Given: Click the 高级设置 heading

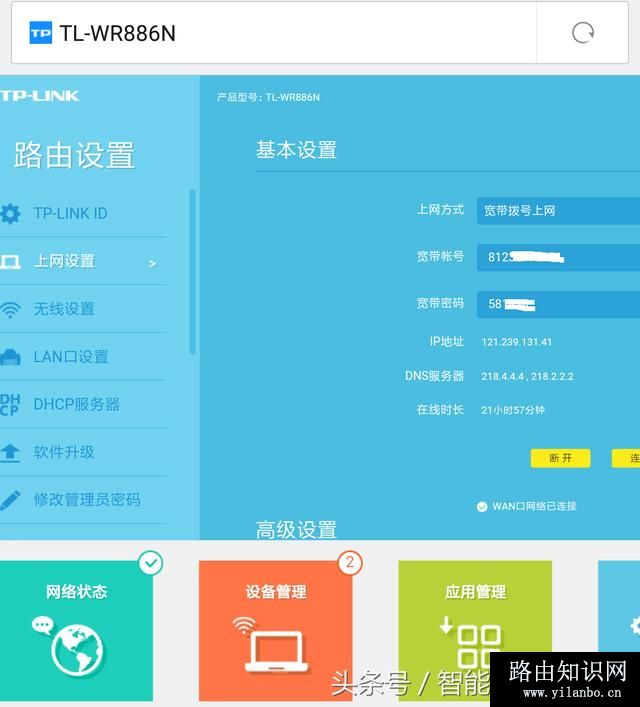Looking at the screenshot, I should [296, 530].
